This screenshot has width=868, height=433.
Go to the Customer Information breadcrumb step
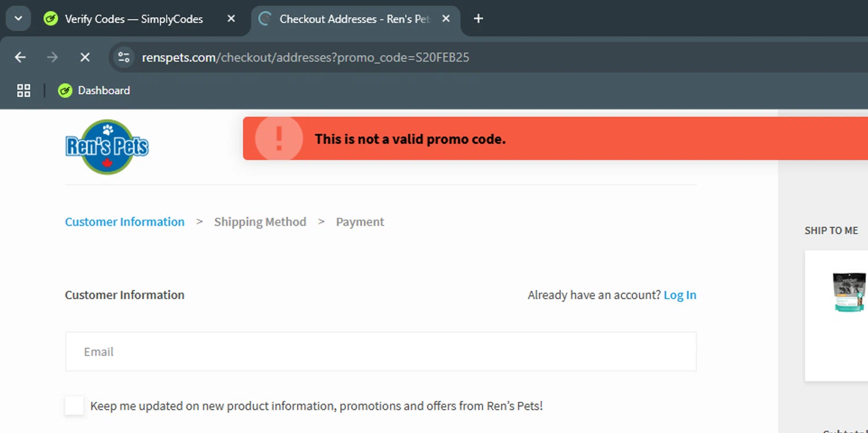coord(124,222)
